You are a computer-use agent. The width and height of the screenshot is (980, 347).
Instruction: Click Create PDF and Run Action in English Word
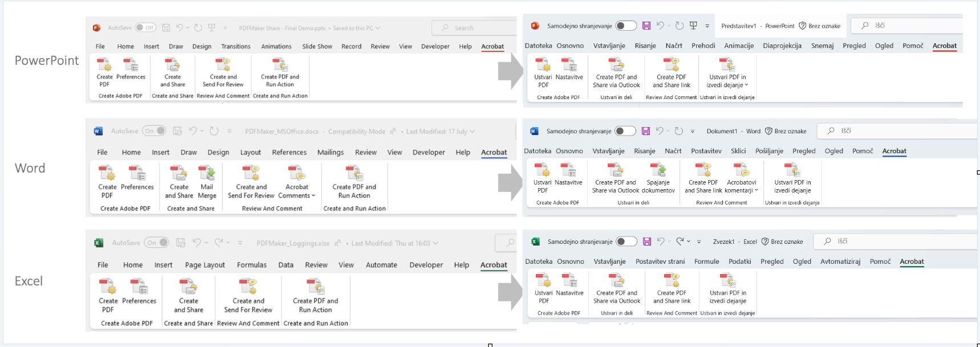click(354, 182)
